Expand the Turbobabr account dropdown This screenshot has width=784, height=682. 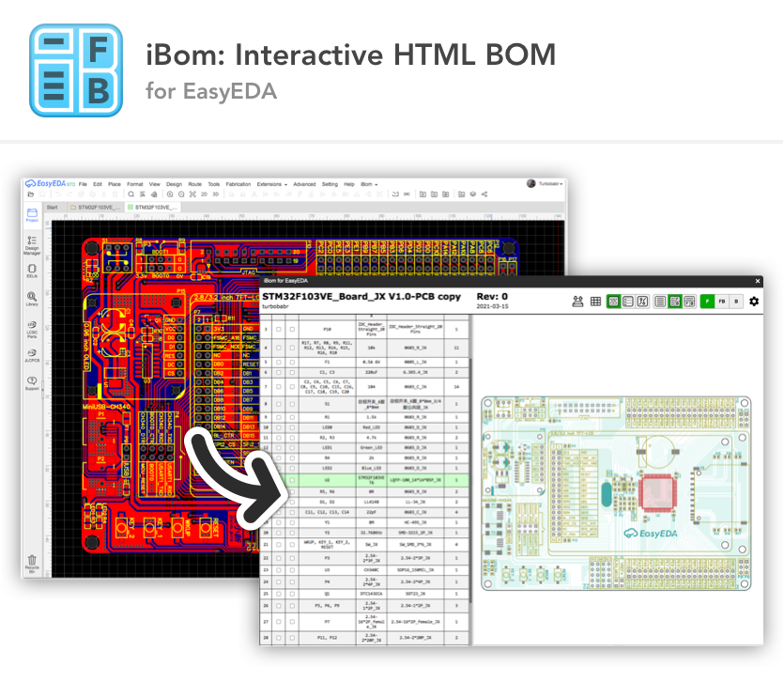click(550, 183)
